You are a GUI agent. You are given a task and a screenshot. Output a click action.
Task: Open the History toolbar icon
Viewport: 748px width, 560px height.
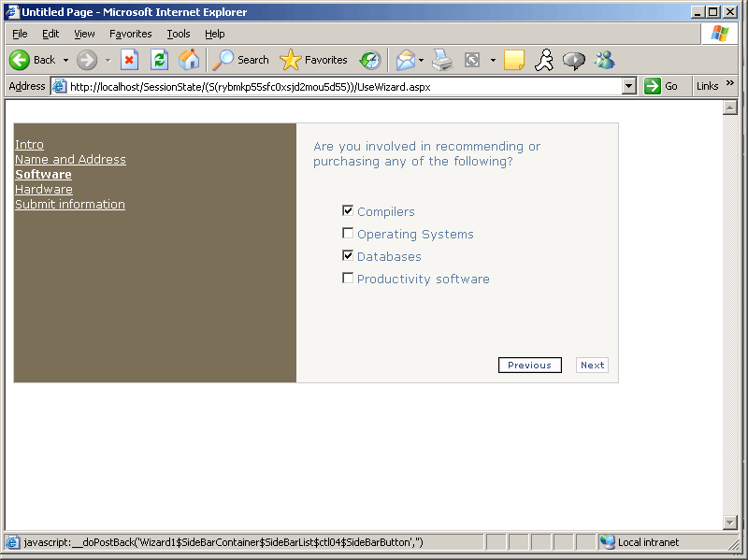[x=370, y=60]
